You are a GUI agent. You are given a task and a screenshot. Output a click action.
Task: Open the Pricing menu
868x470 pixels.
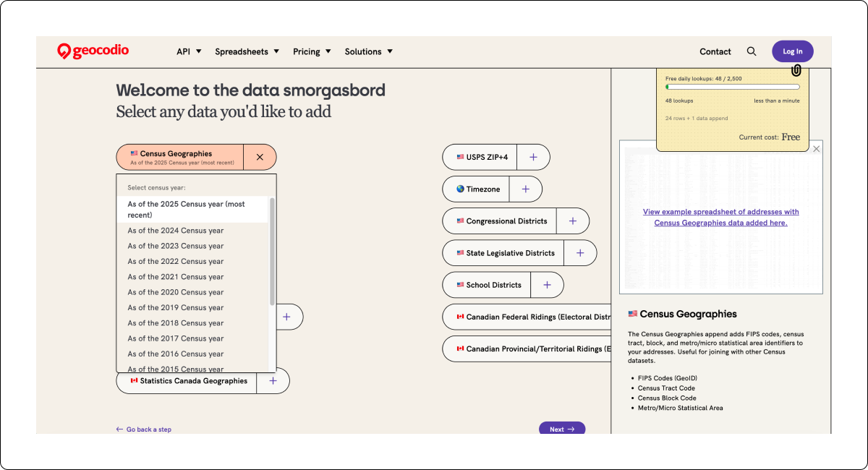pos(312,51)
